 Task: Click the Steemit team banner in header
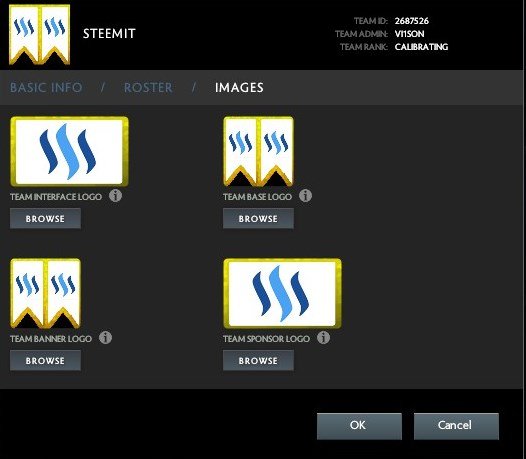[40, 34]
